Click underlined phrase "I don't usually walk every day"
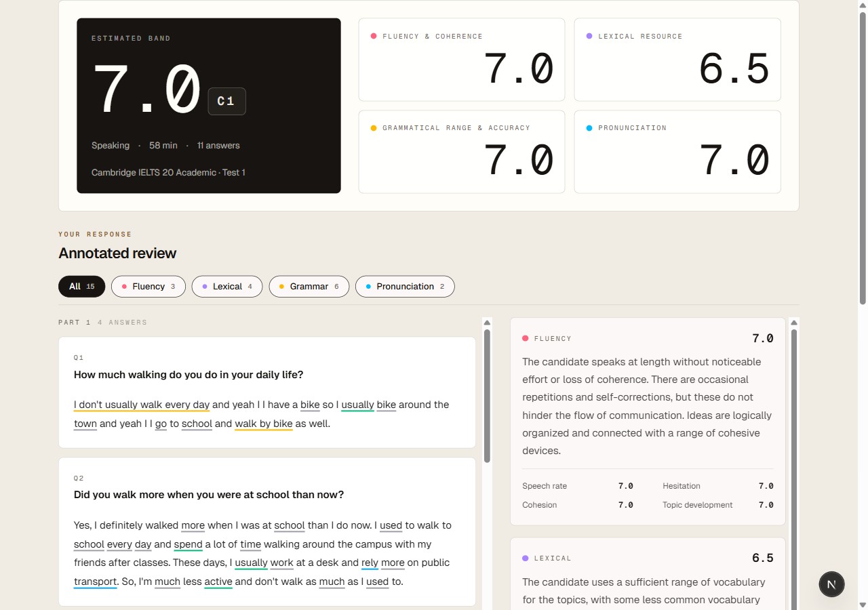868x610 pixels. click(x=142, y=405)
